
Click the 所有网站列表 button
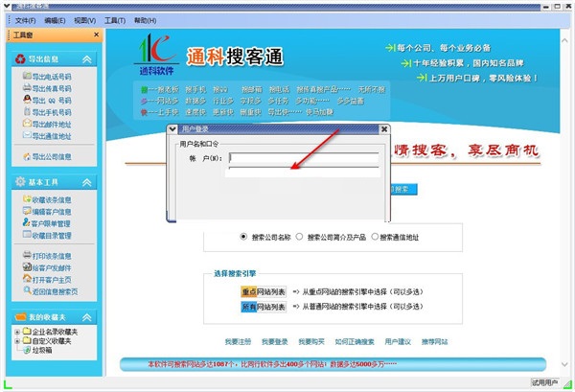pyautogui.click(x=264, y=307)
